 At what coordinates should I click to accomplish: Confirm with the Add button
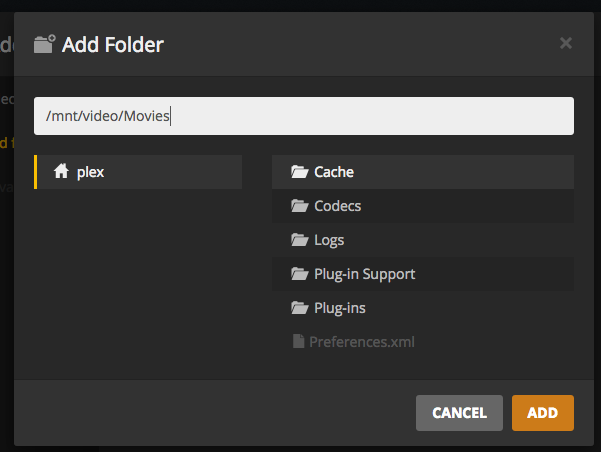click(x=542, y=413)
